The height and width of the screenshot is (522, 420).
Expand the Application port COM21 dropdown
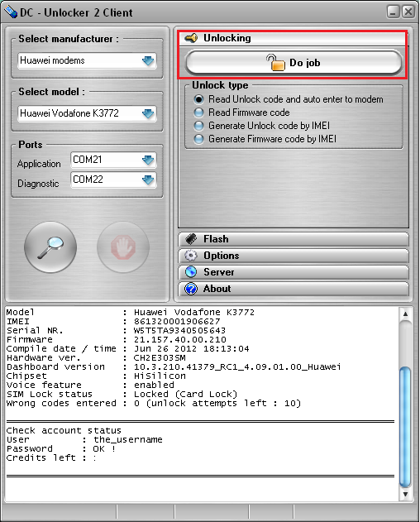tap(113, 160)
